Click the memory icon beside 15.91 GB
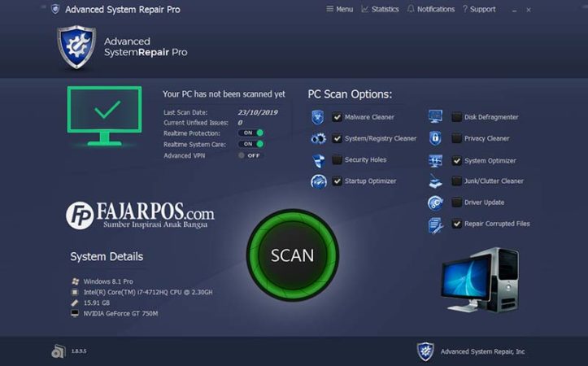 (x=75, y=303)
